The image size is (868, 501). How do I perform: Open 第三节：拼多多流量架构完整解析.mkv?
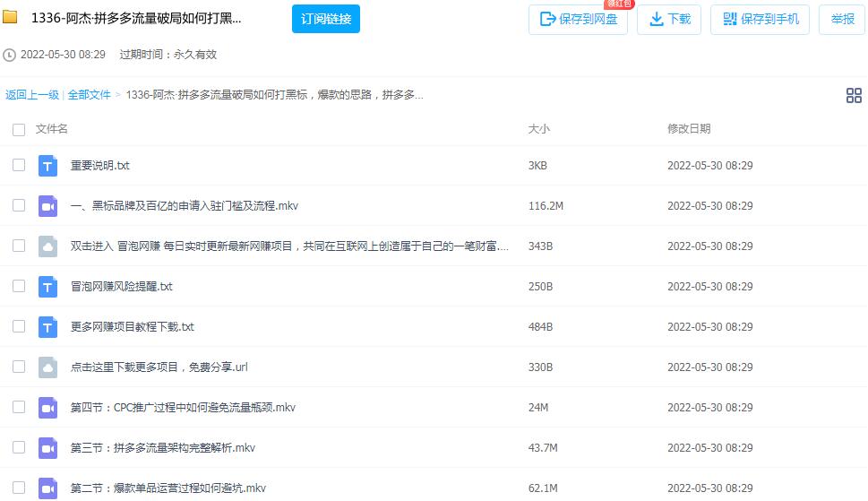click(x=163, y=448)
